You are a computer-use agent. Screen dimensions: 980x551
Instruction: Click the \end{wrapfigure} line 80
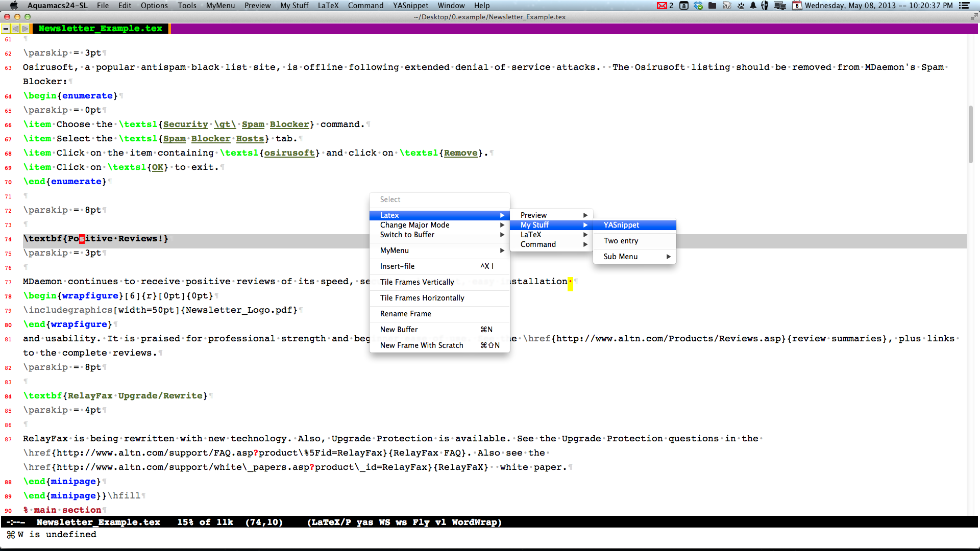click(x=68, y=324)
